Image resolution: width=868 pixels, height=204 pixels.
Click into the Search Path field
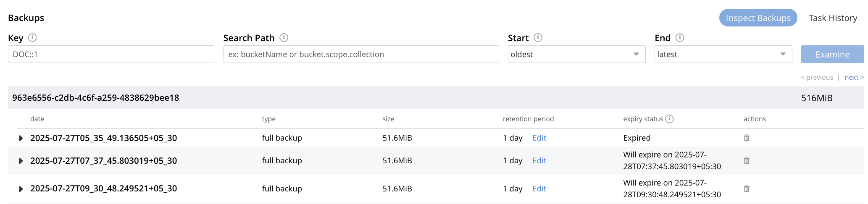361,54
